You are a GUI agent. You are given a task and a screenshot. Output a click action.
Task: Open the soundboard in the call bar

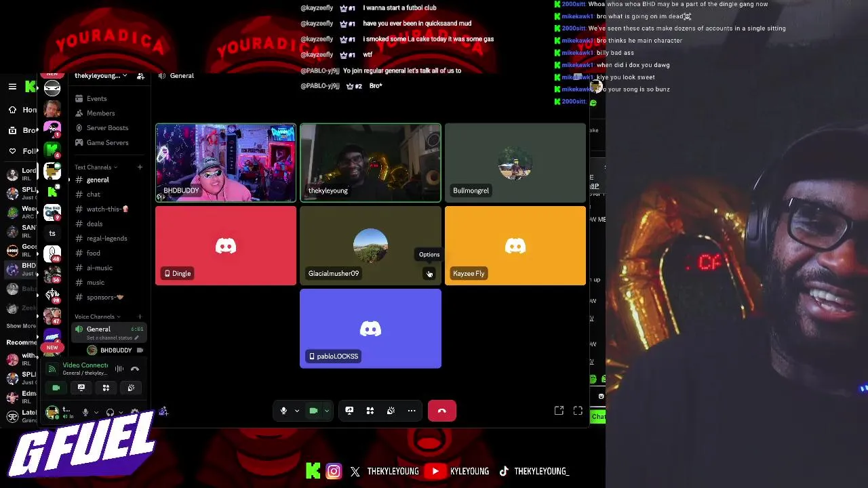391,411
